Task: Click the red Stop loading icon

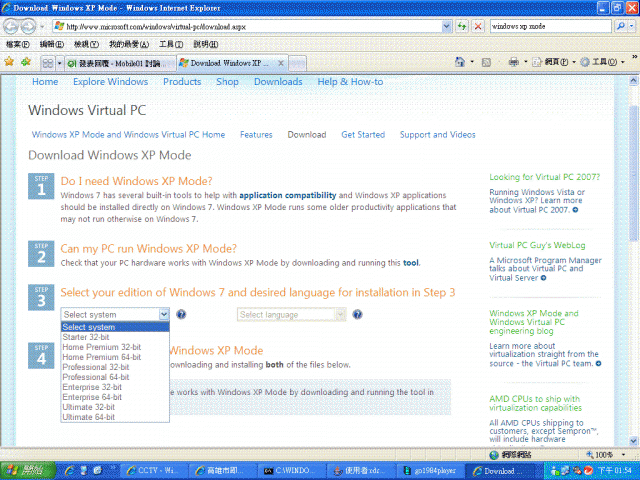Action: click(x=478, y=27)
